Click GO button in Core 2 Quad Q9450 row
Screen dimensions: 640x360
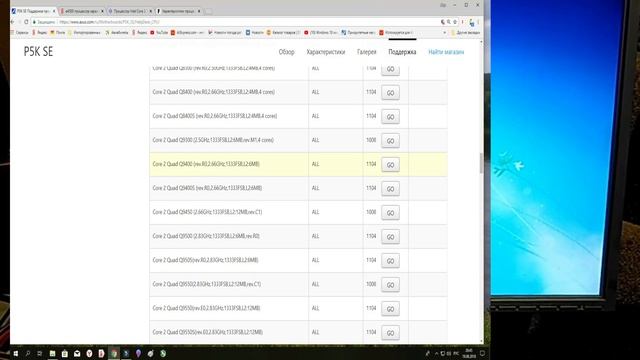[x=390, y=213]
